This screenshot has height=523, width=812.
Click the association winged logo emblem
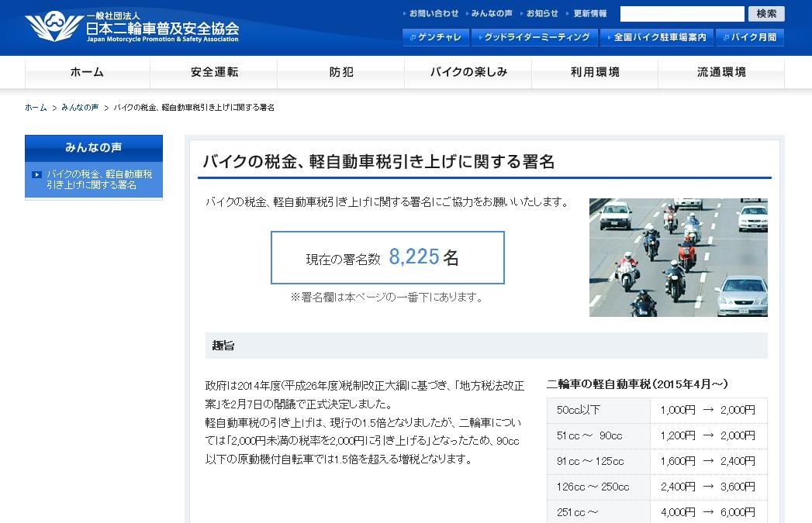pos(54,26)
